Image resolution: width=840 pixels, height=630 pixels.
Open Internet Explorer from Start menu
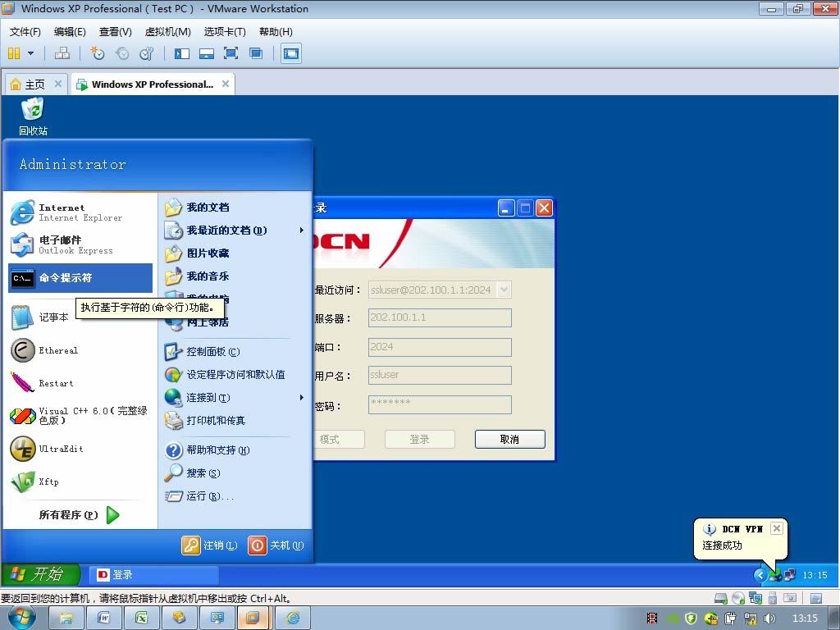tap(80, 212)
